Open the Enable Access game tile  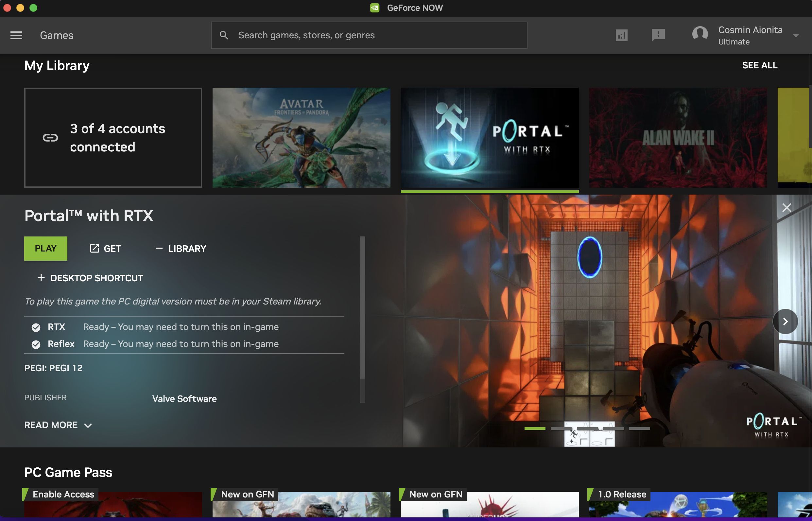click(x=113, y=502)
